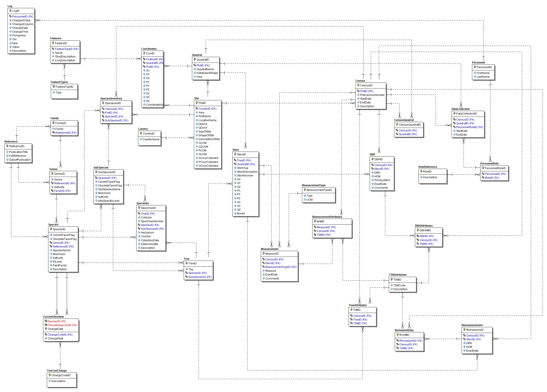Click the diamond icon beside TSMCode
Image resolution: width=547 pixels, height=392 pixels.
pyautogui.click(x=391, y=285)
